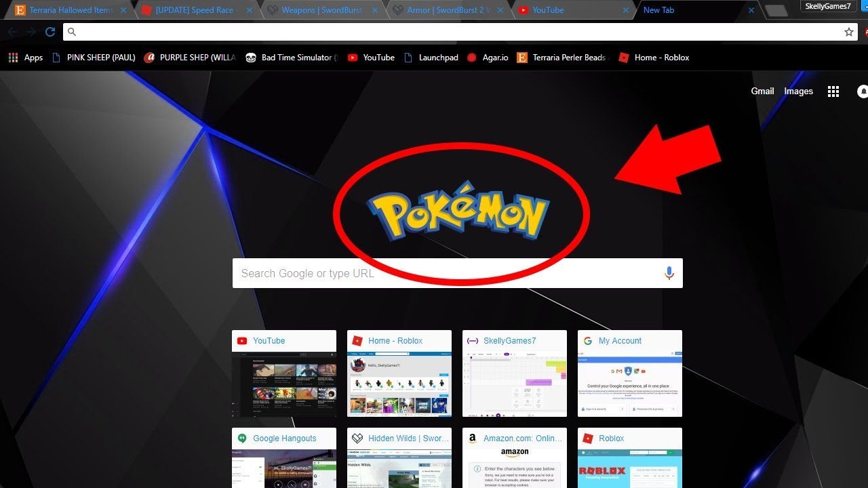Open a new tab with the new-tab button

(776, 11)
